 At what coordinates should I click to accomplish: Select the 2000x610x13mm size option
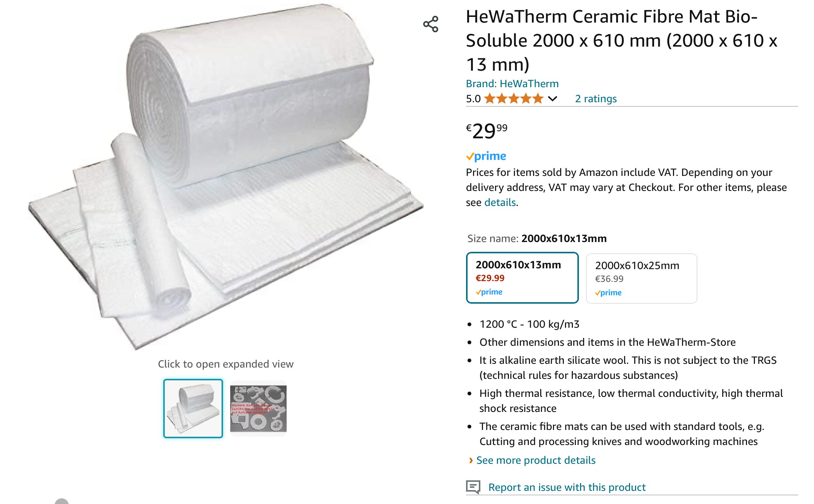(522, 278)
